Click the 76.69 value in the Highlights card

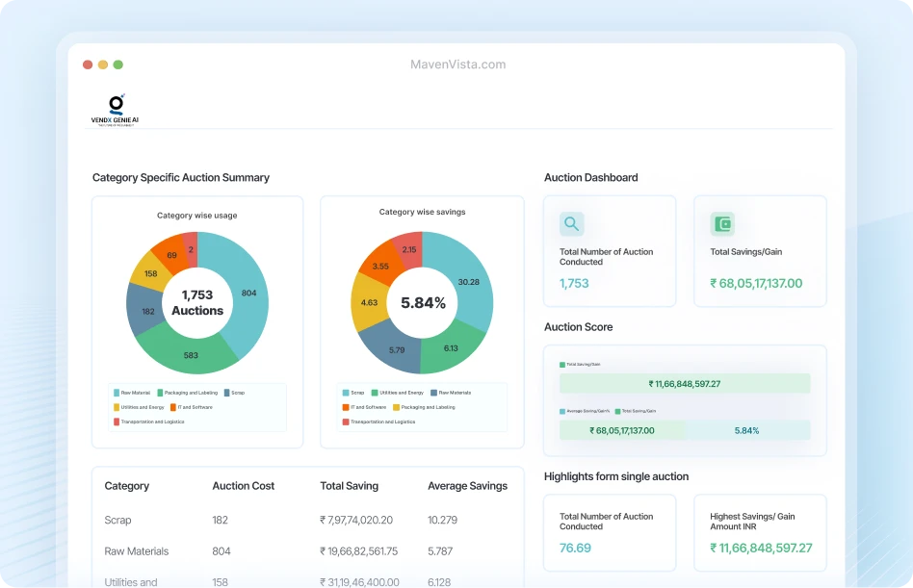pyautogui.click(x=575, y=548)
